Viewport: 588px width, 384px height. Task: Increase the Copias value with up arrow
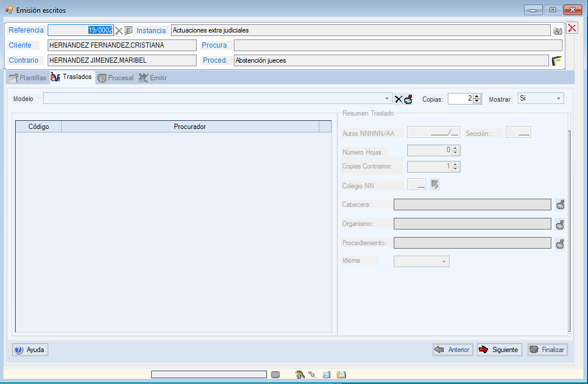[x=477, y=96]
